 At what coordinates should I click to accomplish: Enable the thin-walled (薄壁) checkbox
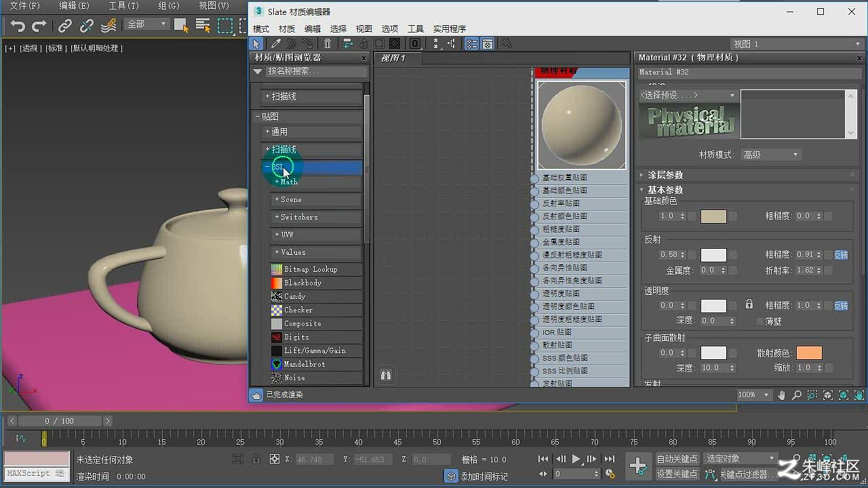759,321
